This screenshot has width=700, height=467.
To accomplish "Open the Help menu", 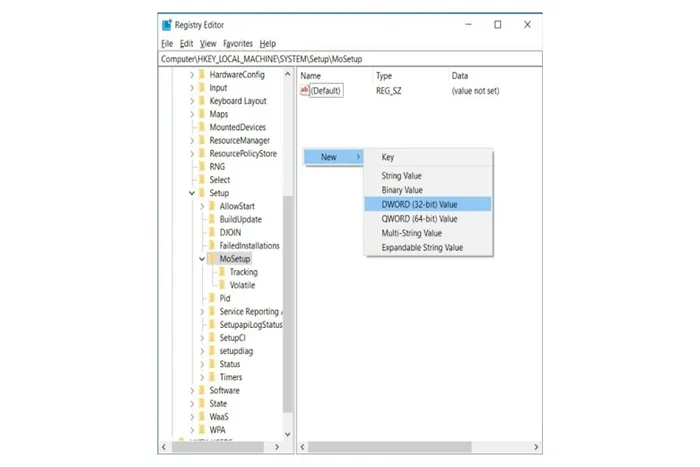I will [267, 43].
